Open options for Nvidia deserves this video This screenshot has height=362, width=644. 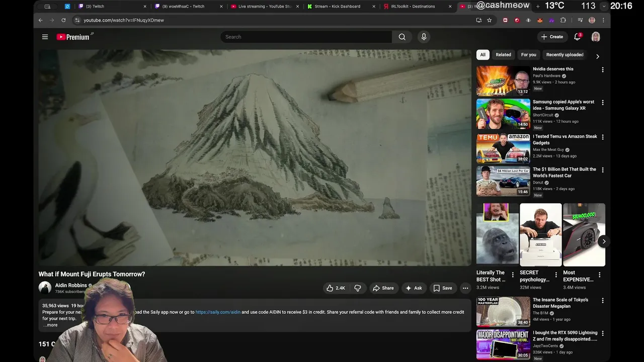[602, 70]
